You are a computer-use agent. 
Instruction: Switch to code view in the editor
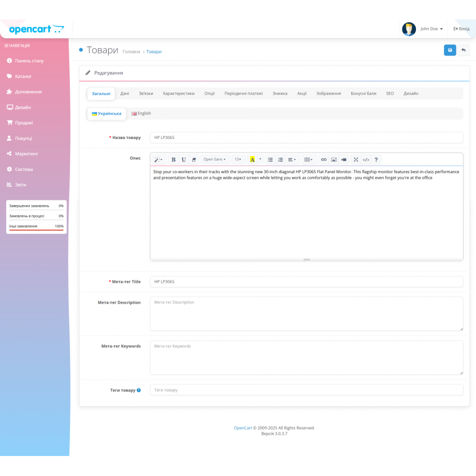pyautogui.click(x=366, y=159)
